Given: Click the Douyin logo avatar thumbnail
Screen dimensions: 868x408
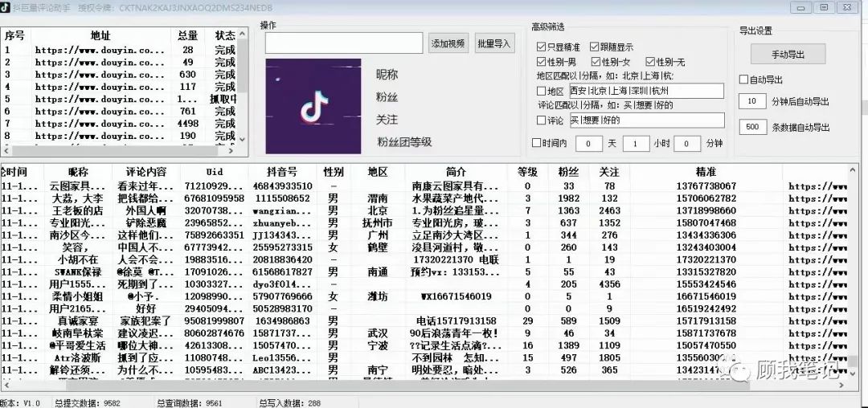Looking at the screenshot, I should click(x=313, y=106).
